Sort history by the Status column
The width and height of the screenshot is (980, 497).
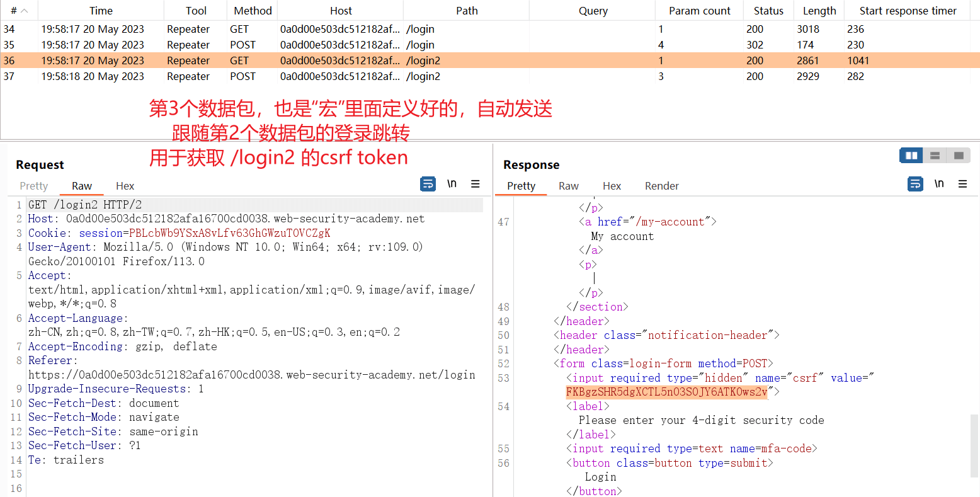pos(768,11)
